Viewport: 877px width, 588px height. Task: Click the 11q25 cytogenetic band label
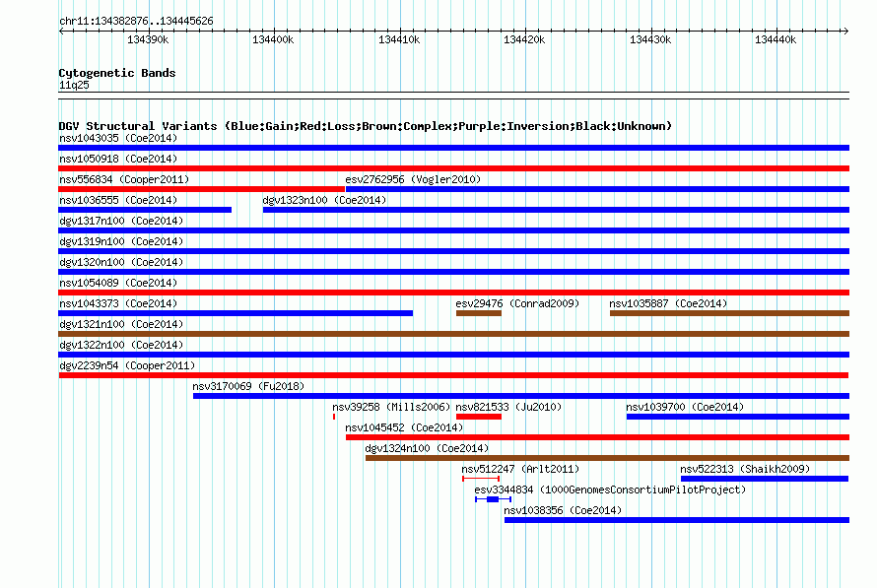[x=74, y=85]
